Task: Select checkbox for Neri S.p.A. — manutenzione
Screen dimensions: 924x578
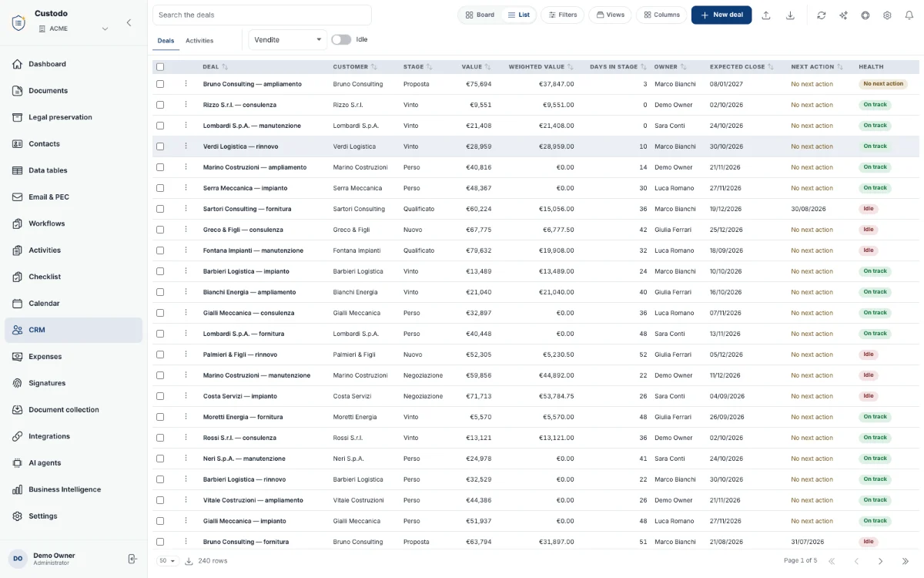Action: 160,459
